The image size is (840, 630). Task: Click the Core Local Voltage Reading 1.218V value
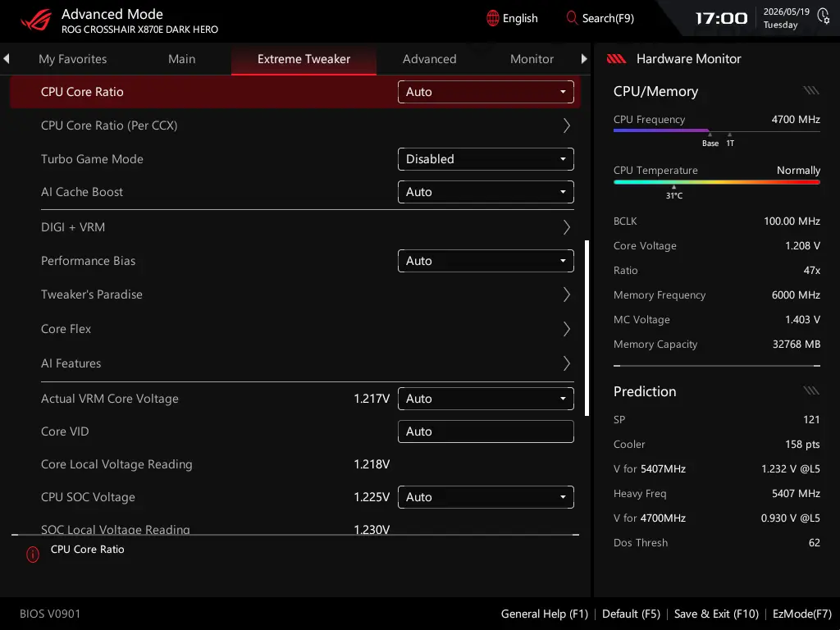[372, 464]
